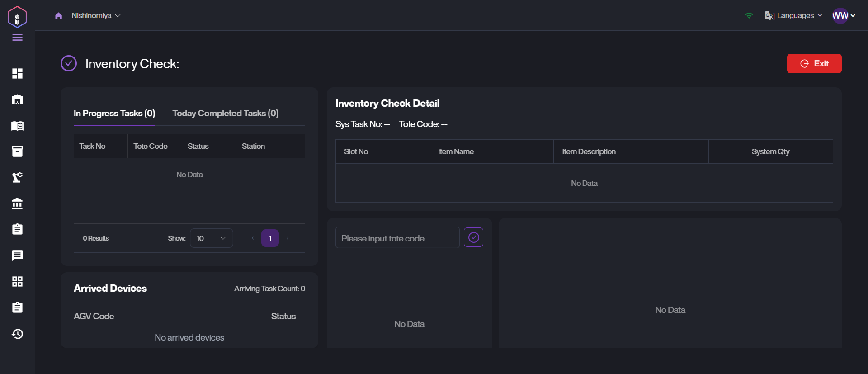Confirm tote code with the checkmark button

pos(473,237)
